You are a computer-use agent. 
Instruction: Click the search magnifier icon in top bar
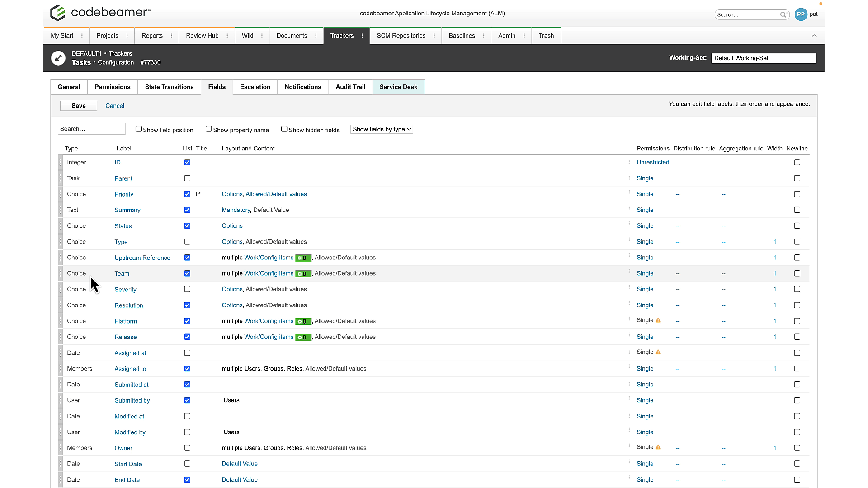[x=784, y=14]
